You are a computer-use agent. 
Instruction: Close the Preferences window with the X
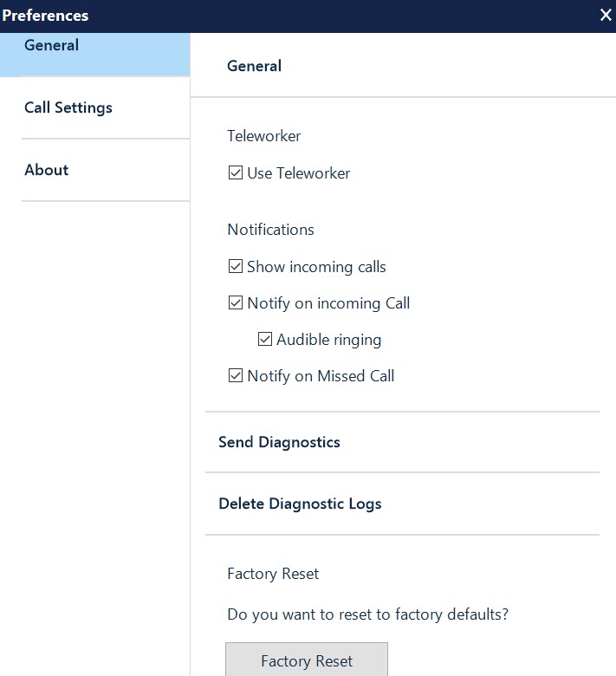(606, 15)
